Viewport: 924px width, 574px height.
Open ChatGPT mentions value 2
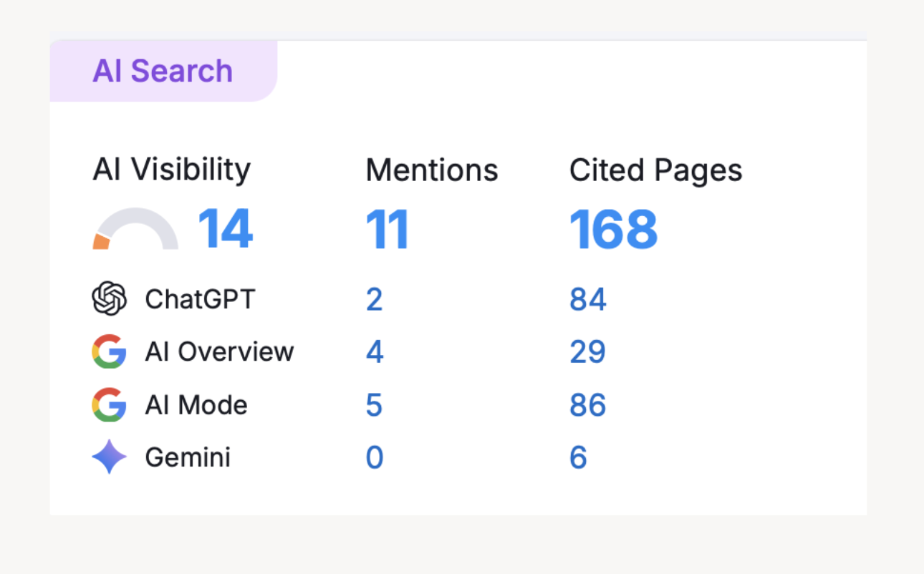tap(375, 299)
